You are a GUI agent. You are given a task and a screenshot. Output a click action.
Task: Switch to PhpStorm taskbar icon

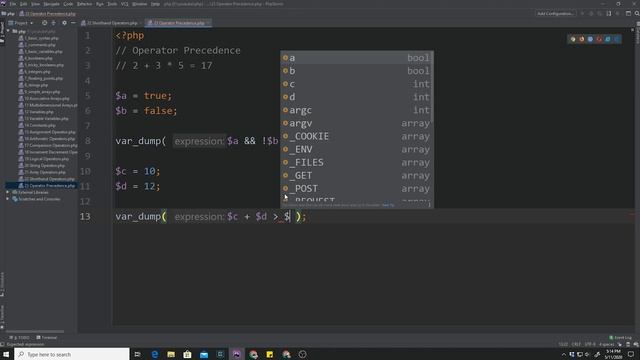coord(236,354)
